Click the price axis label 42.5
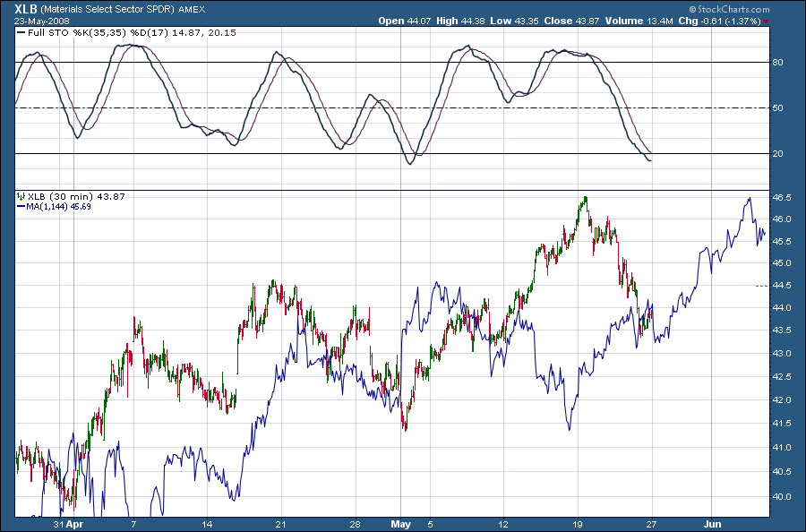Viewport: 806px width, 532px height. pos(781,376)
